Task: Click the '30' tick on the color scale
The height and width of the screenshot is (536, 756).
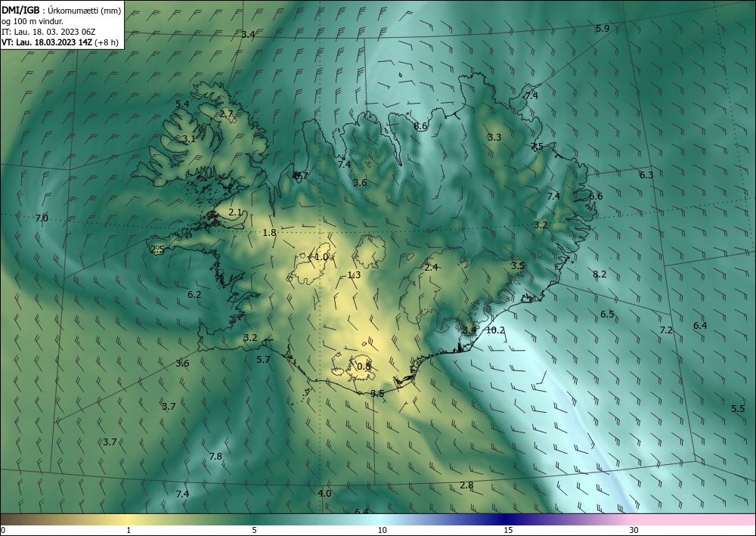Action: (x=634, y=531)
